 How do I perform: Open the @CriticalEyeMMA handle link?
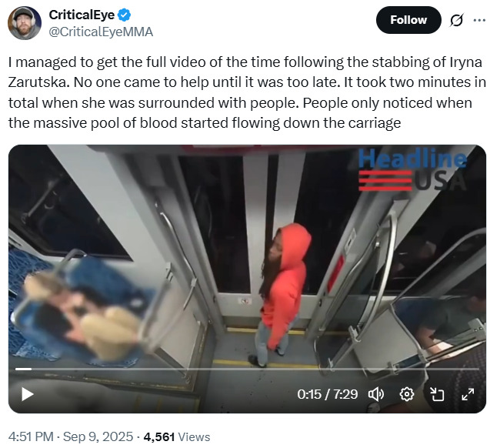(101, 32)
